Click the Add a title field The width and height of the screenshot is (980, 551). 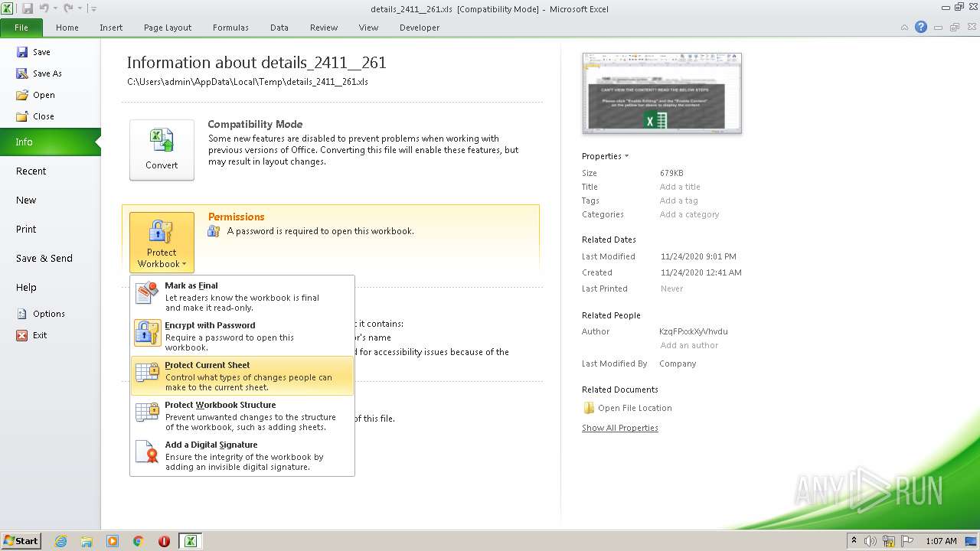tap(680, 187)
